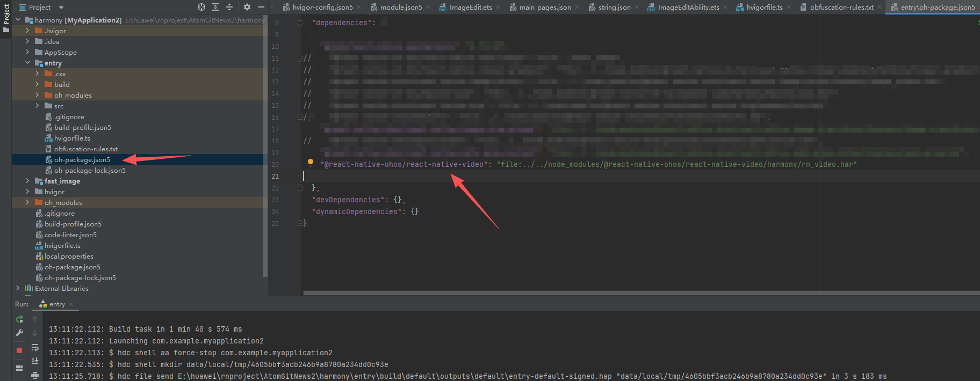Switch to the main_pages.json tab
Screen dimensions: 980x381
pos(545,8)
